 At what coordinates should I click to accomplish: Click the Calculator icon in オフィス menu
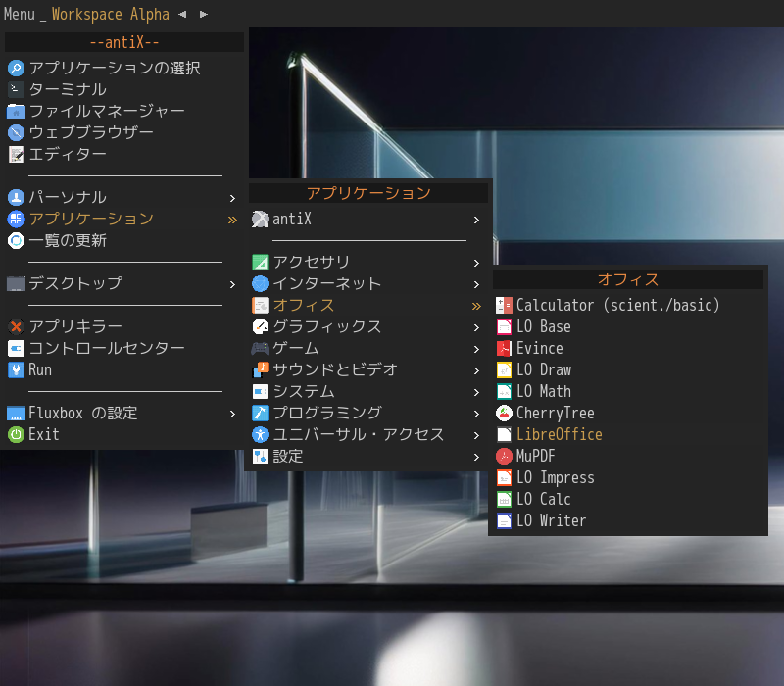[x=504, y=305]
